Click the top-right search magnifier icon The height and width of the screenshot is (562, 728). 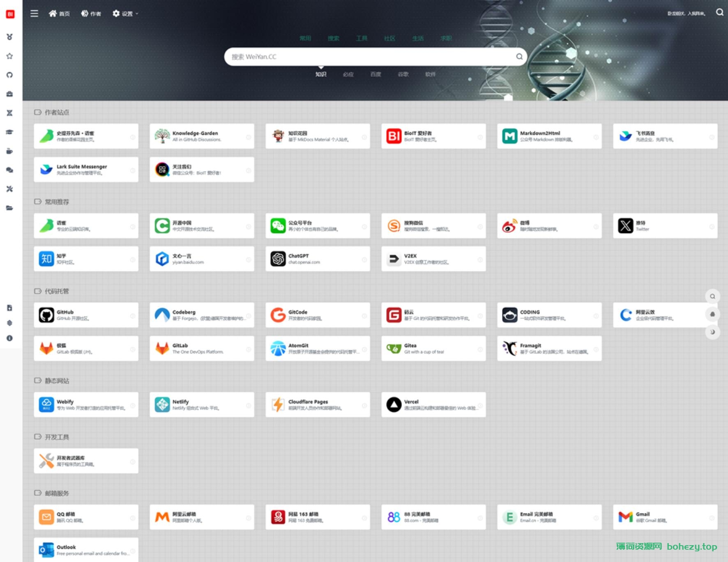pos(719,12)
